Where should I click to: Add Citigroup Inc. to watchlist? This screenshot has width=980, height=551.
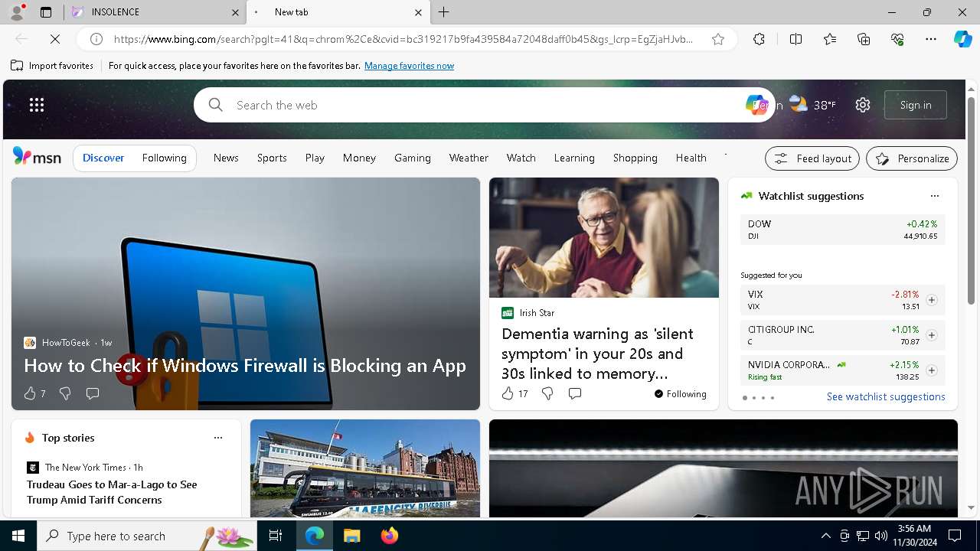(x=932, y=335)
